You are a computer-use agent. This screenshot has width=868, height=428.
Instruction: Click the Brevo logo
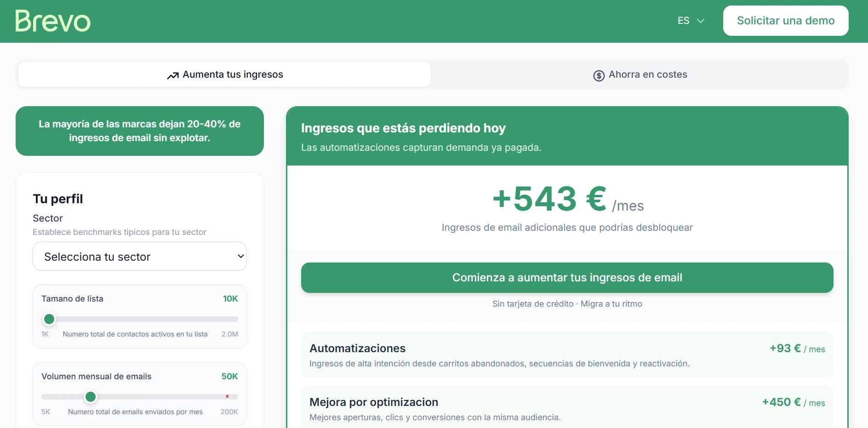pos(52,20)
